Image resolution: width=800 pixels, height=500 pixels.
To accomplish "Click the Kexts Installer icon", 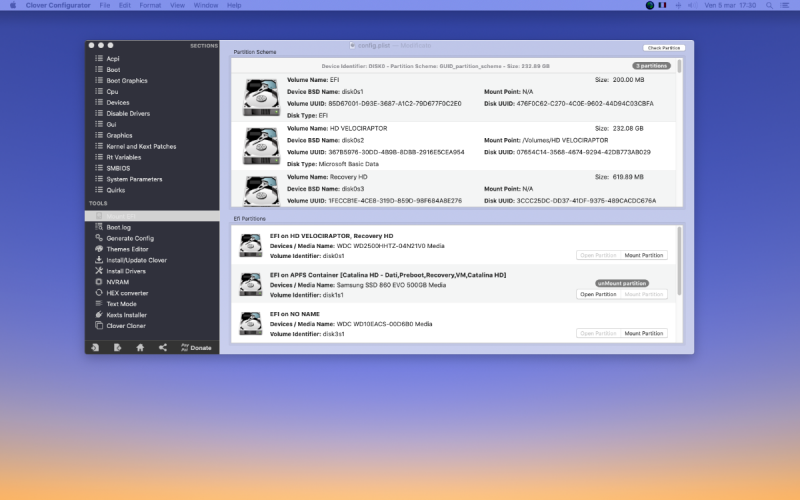I will pyautogui.click(x=99, y=315).
